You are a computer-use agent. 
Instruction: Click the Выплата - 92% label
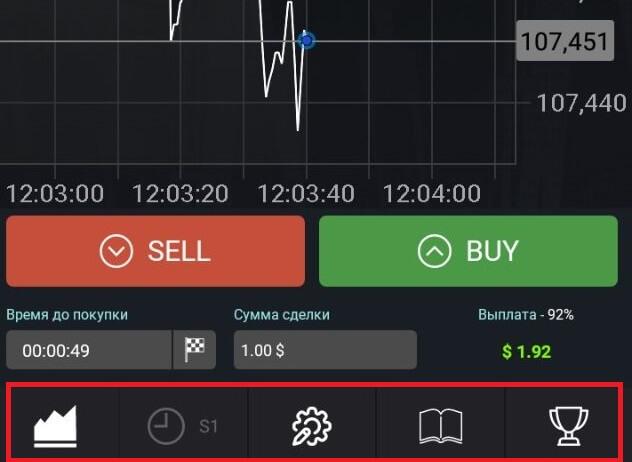click(x=526, y=314)
